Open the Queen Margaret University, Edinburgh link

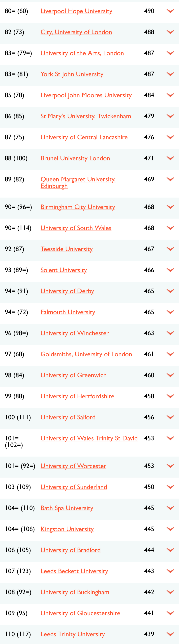[78, 183]
